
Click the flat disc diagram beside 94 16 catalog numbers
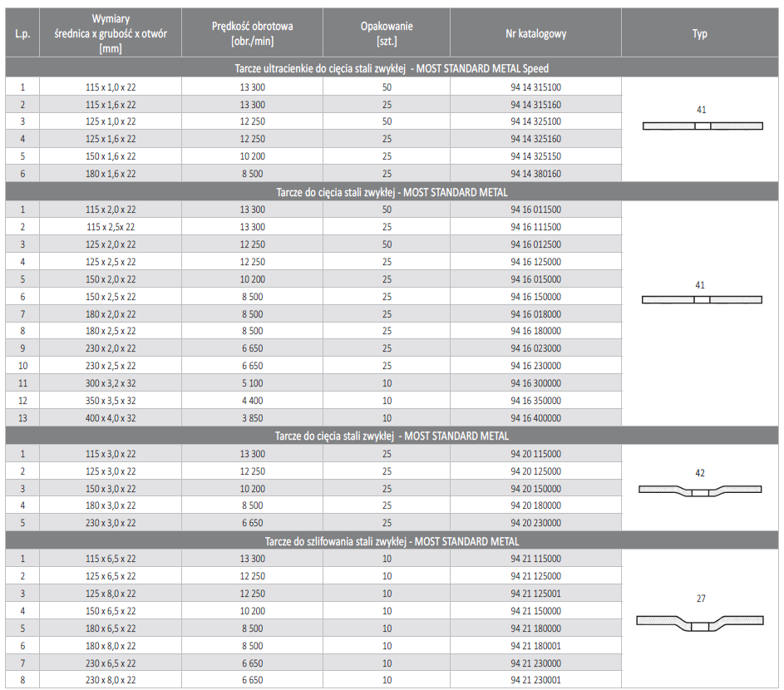[x=702, y=299]
